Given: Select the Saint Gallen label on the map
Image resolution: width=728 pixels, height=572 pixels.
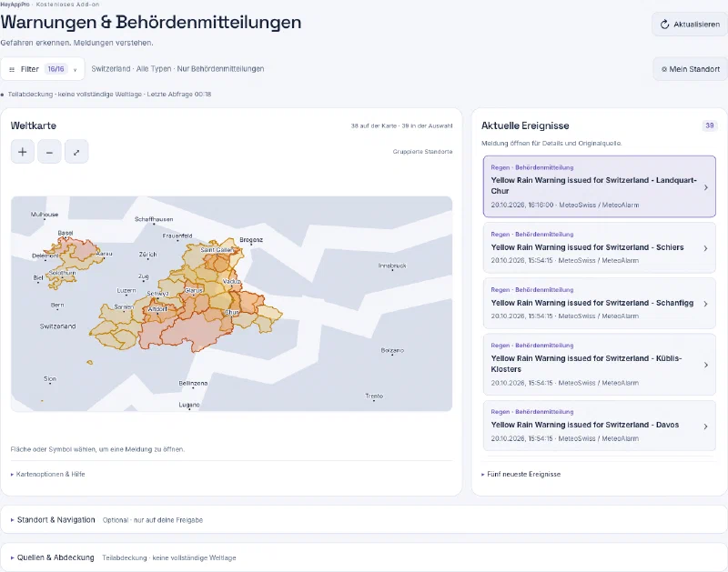Looking at the screenshot, I should tap(217, 249).
